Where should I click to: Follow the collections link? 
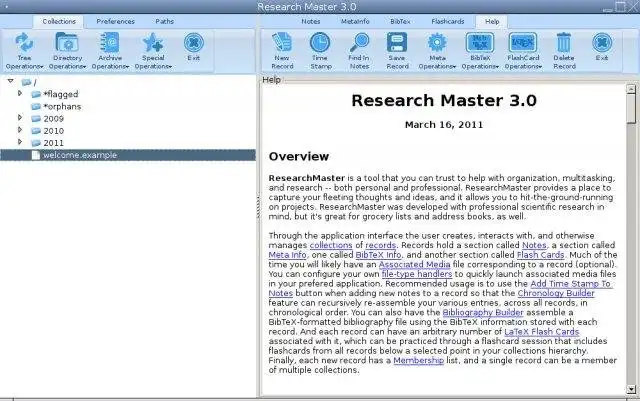[x=331, y=245]
